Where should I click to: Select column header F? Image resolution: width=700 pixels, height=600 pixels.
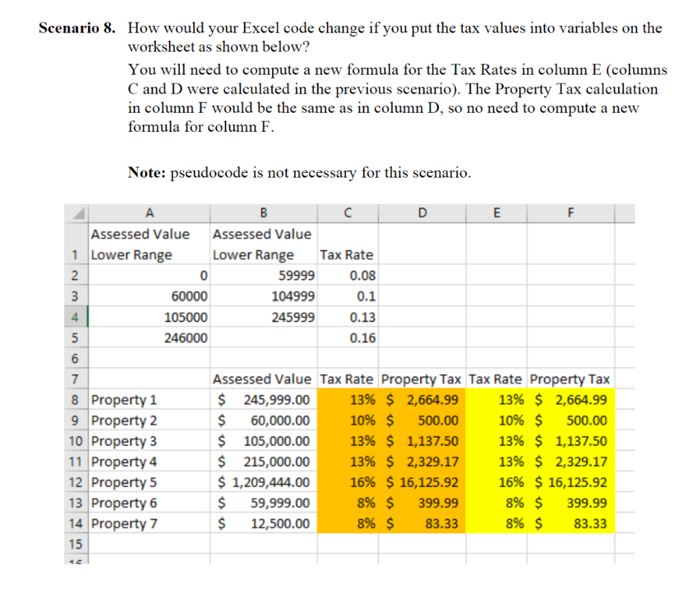(x=571, y=213)
